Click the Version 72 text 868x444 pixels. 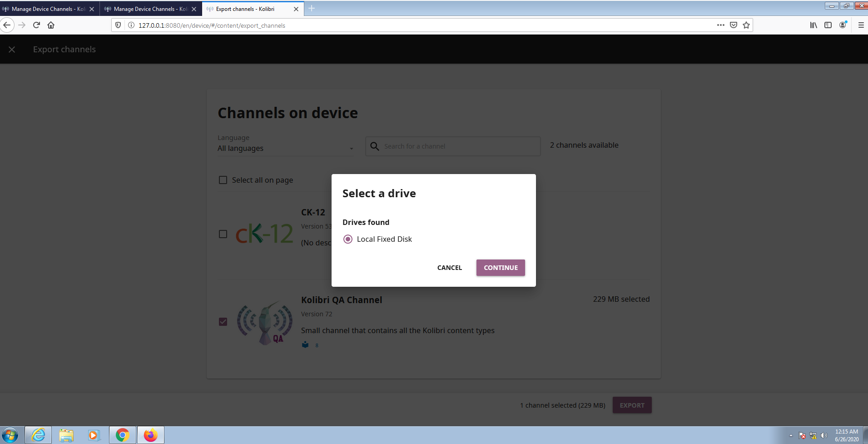point(317,314)
